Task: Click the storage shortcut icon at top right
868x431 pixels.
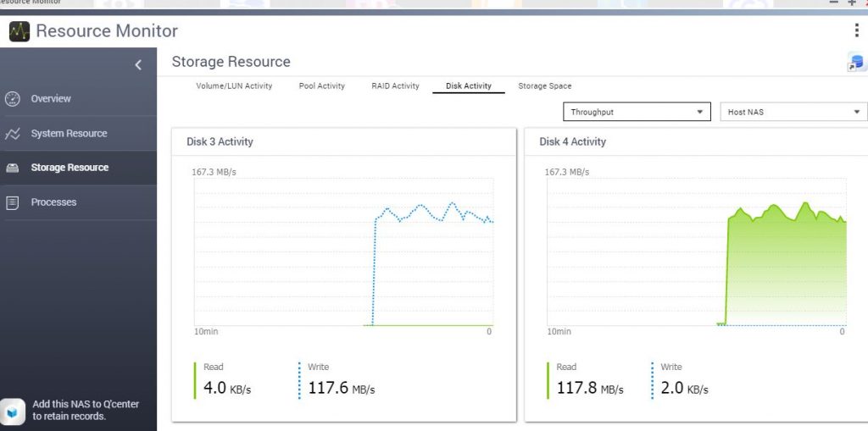Action: (855, 63)
